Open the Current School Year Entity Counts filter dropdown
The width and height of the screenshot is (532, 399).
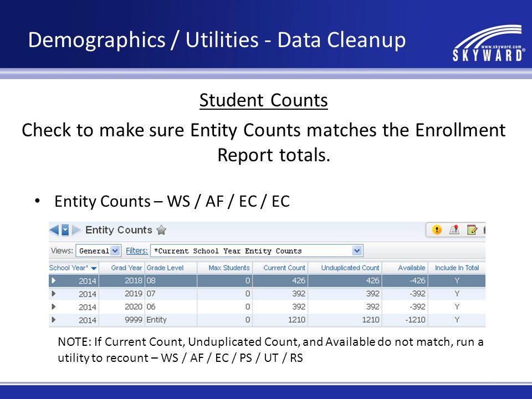pyautogui.click(x=257, y=250)
